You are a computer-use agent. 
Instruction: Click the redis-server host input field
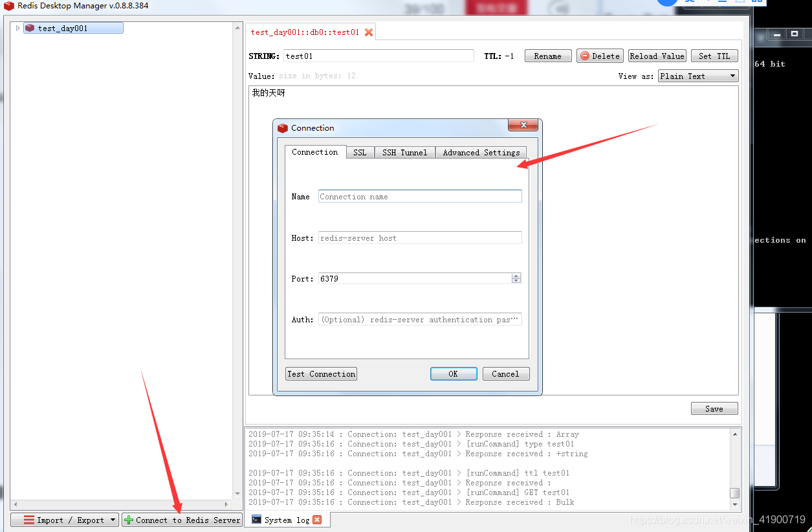point(420,238)
